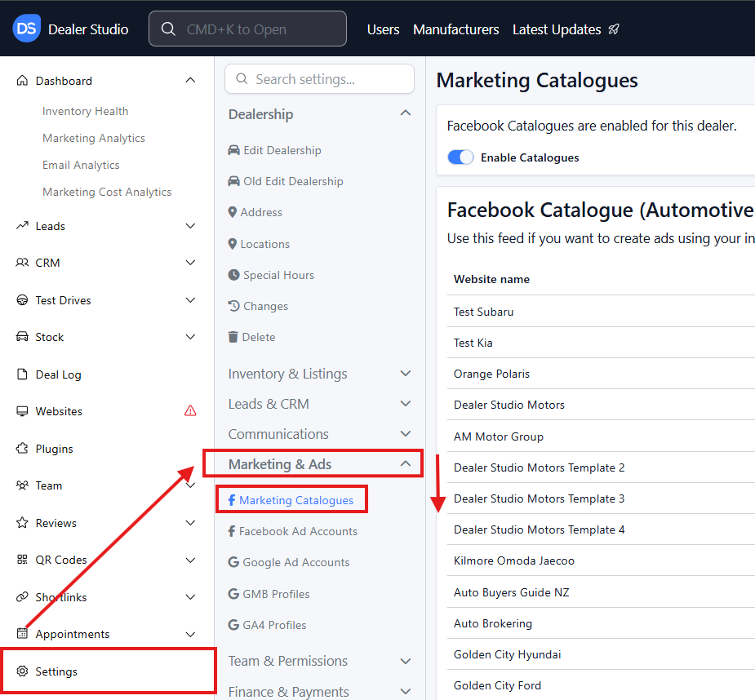Click the rocket icon next to Latest Updates
This screenshot has width=755, height=700.
pyautogui.click(x=614, y=29)
